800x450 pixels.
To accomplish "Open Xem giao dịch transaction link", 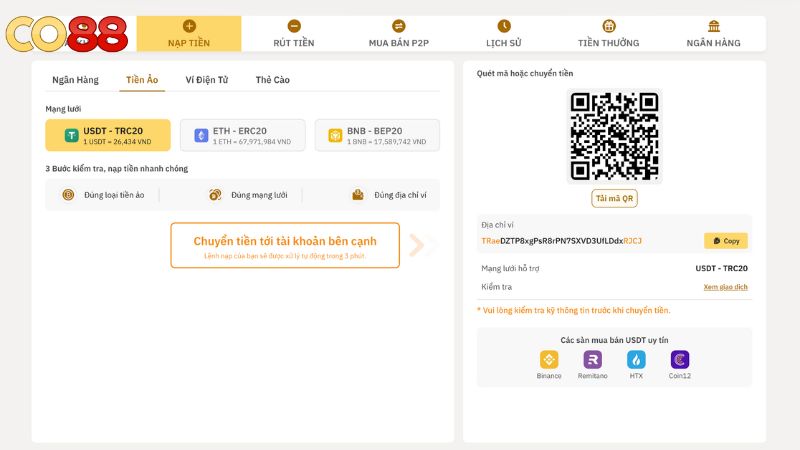I will click(725, 287).
